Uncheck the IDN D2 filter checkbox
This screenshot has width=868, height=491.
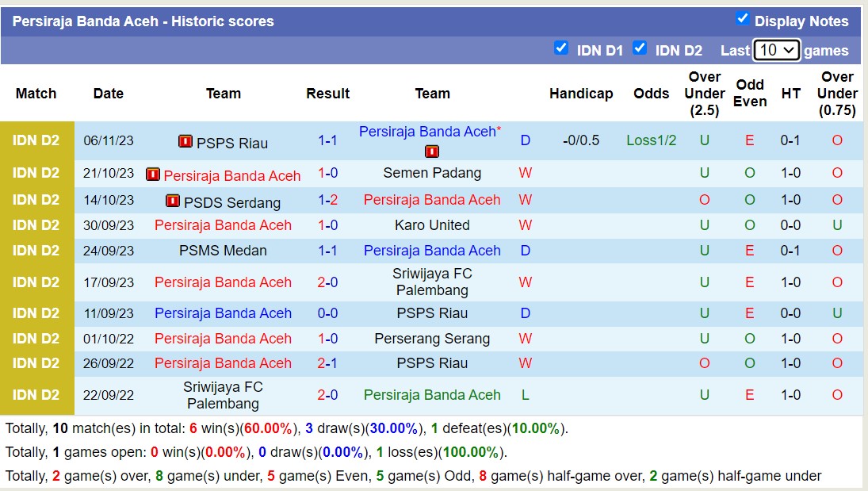[x=640, y=48]
